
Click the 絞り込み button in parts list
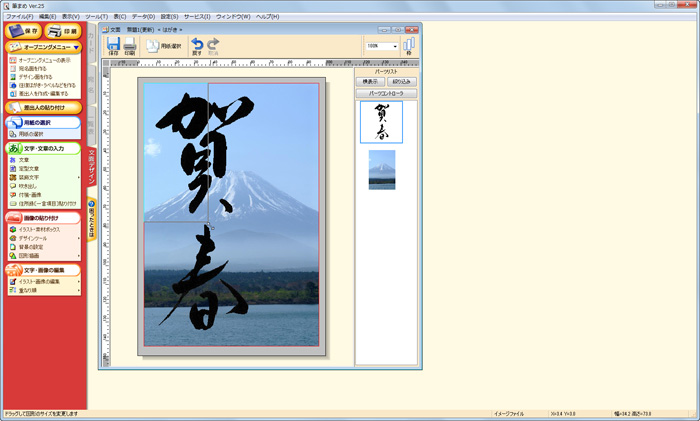[401, 82]
